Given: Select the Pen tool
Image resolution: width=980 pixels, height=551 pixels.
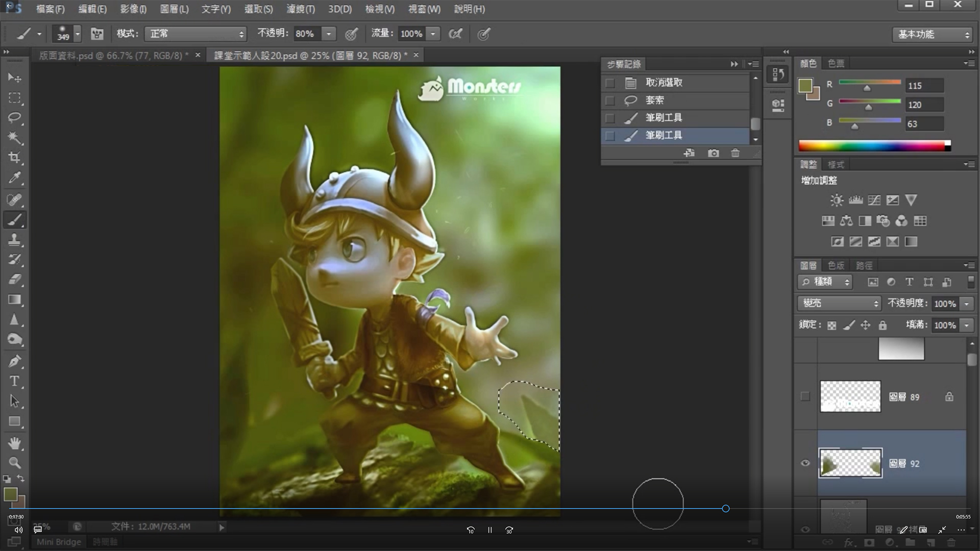Looking at the screenshot, I should click(14, 362).
